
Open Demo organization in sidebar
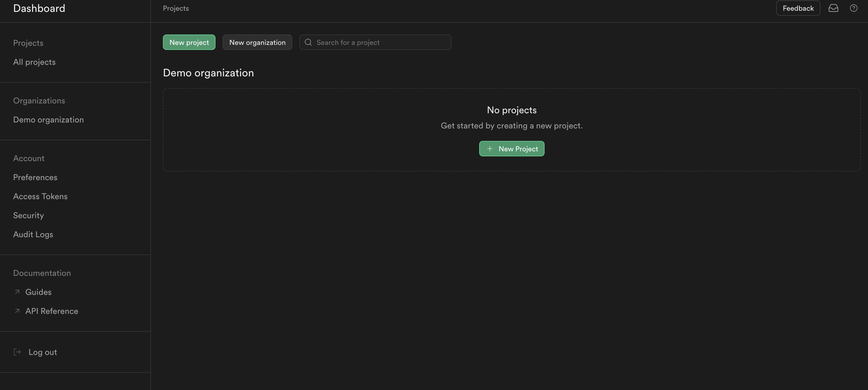click(x=48, y=120)
